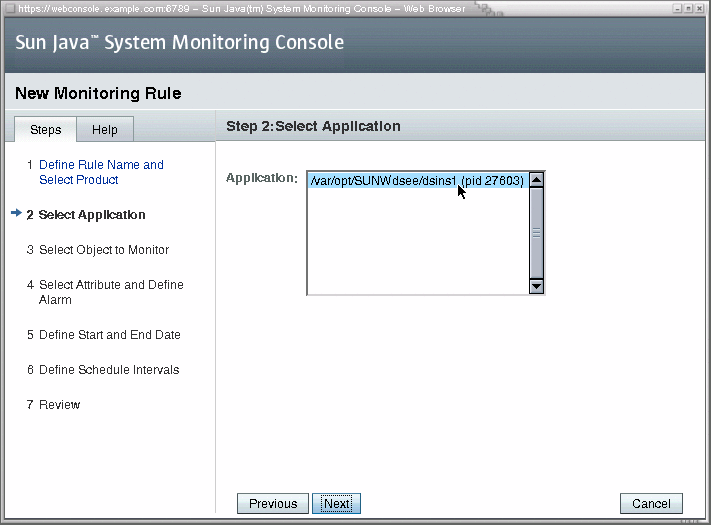
Task: Click step 2 Select Application text
Action: [92, 214]
